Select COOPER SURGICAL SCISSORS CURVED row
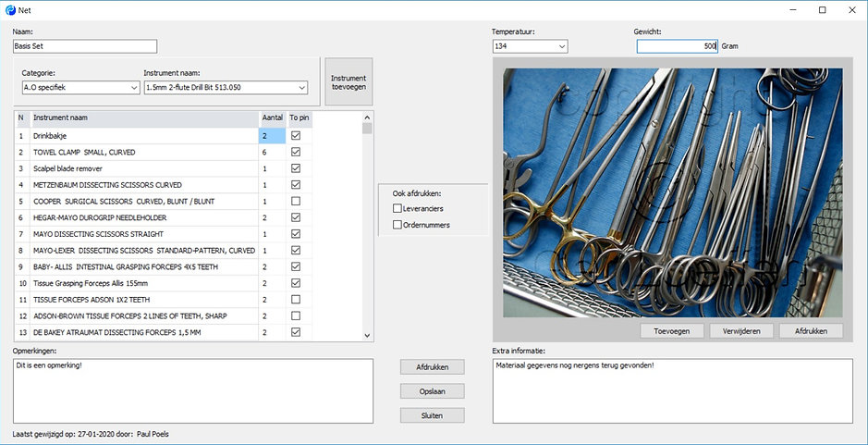Viewport: 868px width, 445px height. click(144, 201)
